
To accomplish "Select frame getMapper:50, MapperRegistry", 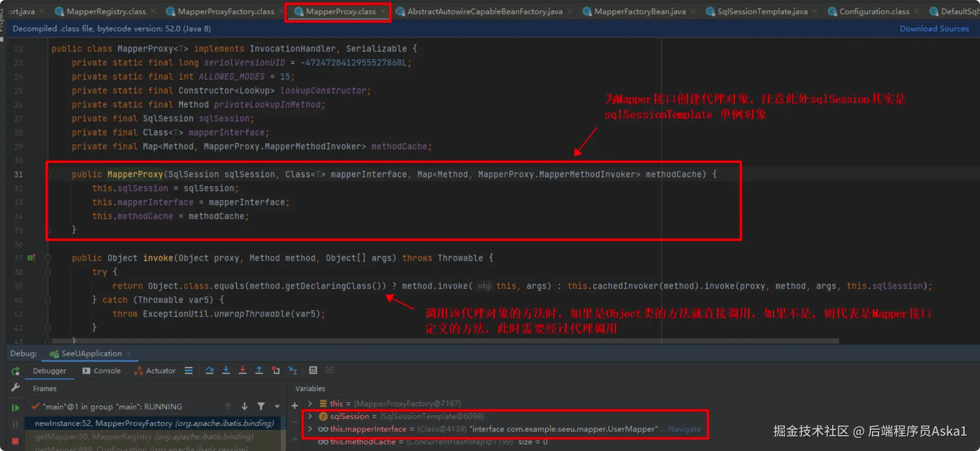I will pos(144,436).
